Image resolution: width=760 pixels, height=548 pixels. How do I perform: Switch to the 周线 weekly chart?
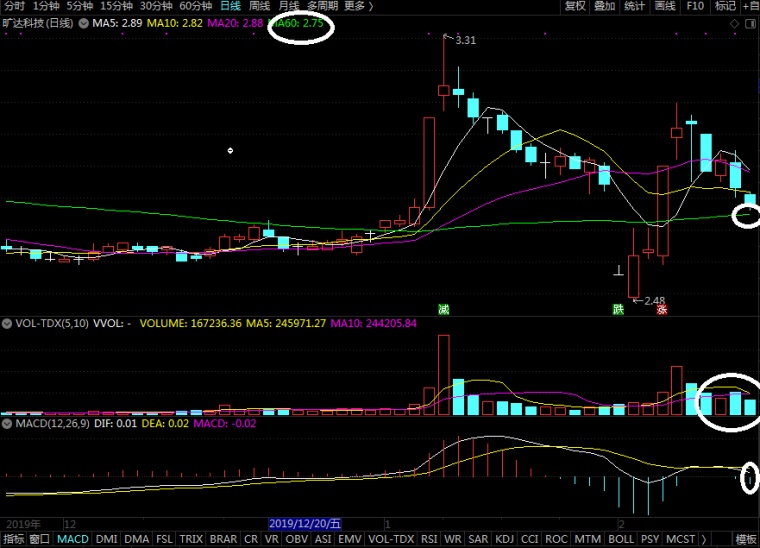click(x=259, y=6)
